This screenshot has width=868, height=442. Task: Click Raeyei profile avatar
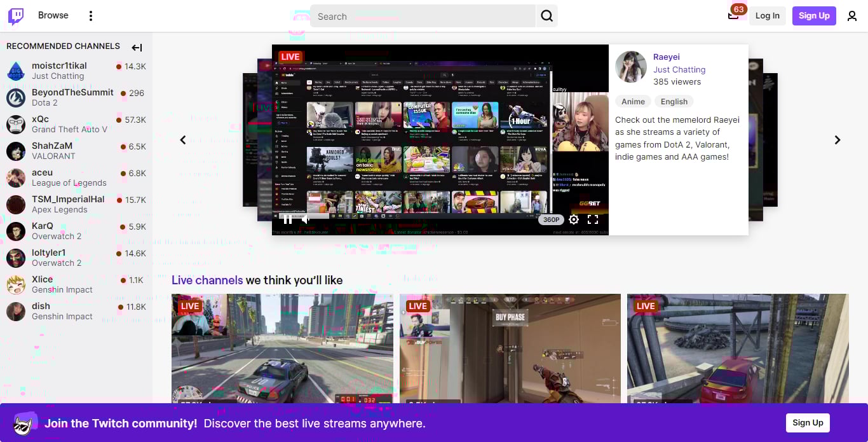631,67
